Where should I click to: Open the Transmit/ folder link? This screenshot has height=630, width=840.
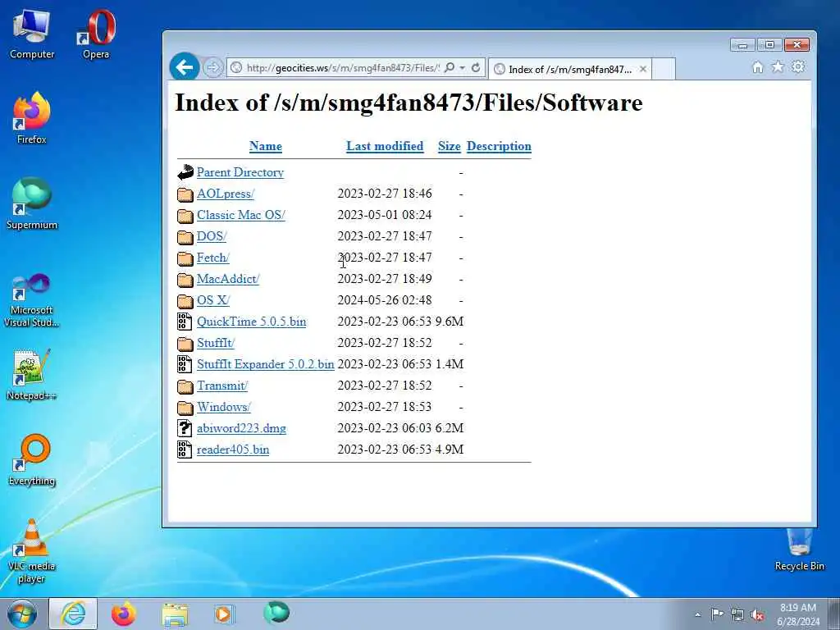[222, 386]
